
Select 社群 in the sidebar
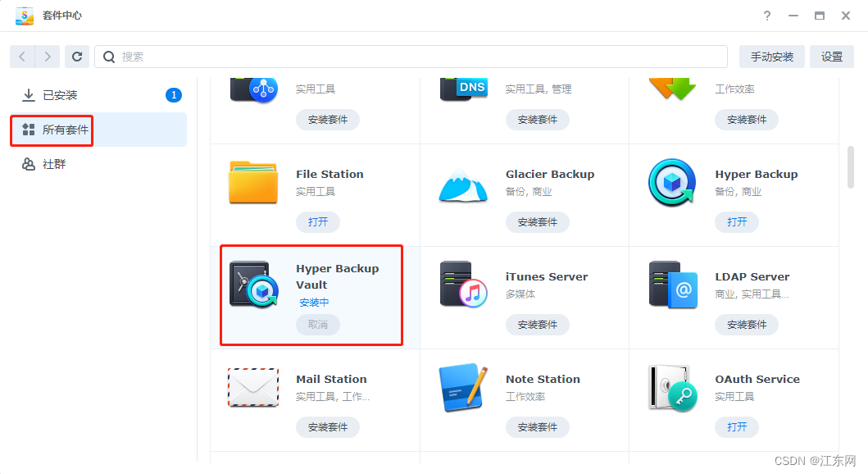(x=98, y=164)
